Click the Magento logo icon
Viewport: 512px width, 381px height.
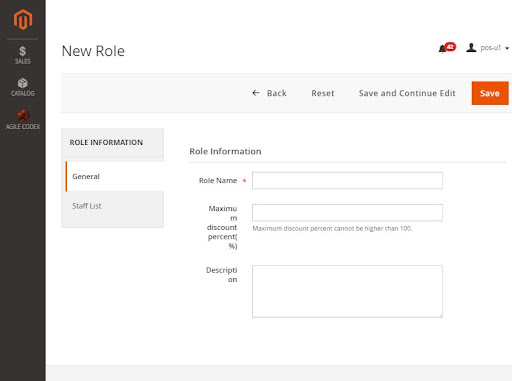tap(23, 19)
